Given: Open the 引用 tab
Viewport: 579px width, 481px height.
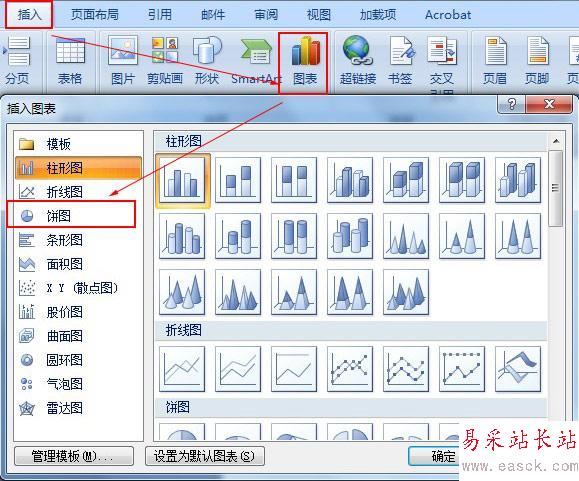Looking at the screenshot, I should (160, 15).
